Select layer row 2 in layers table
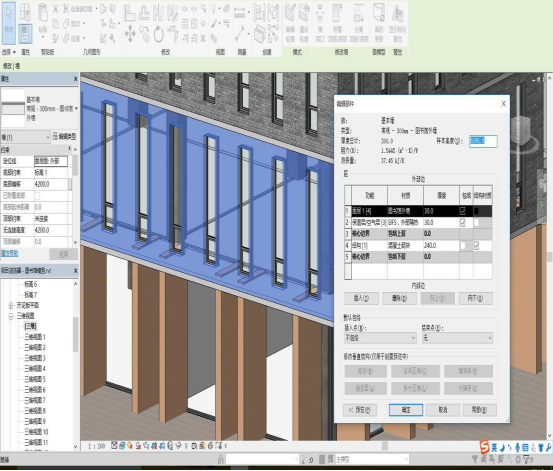 (418, 223)
